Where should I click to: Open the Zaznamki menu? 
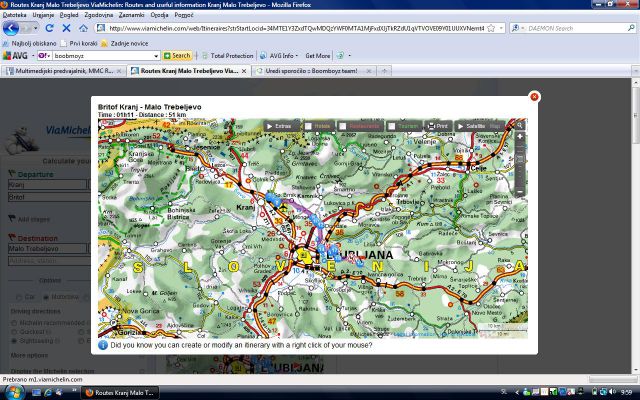131,15
